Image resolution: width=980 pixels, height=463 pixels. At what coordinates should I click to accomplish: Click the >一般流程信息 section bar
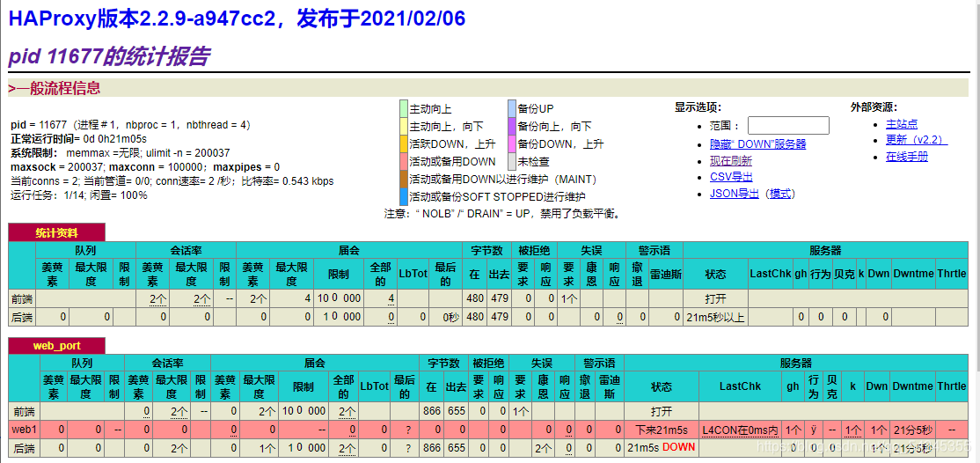pyautogui.click(x=489, y=88)
